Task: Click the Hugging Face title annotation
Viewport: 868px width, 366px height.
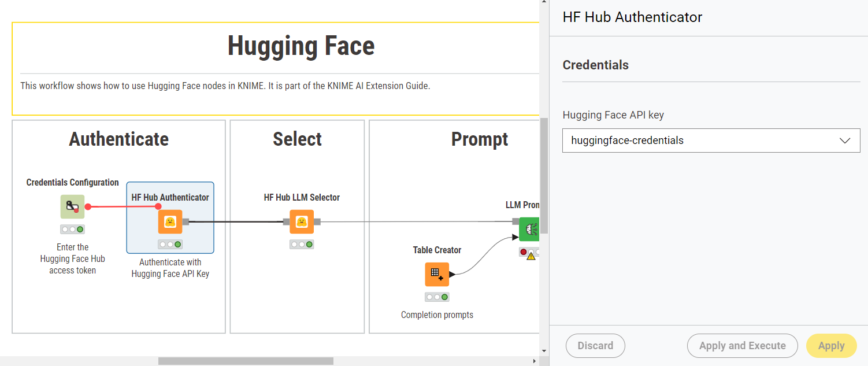Action: [301, 46]
